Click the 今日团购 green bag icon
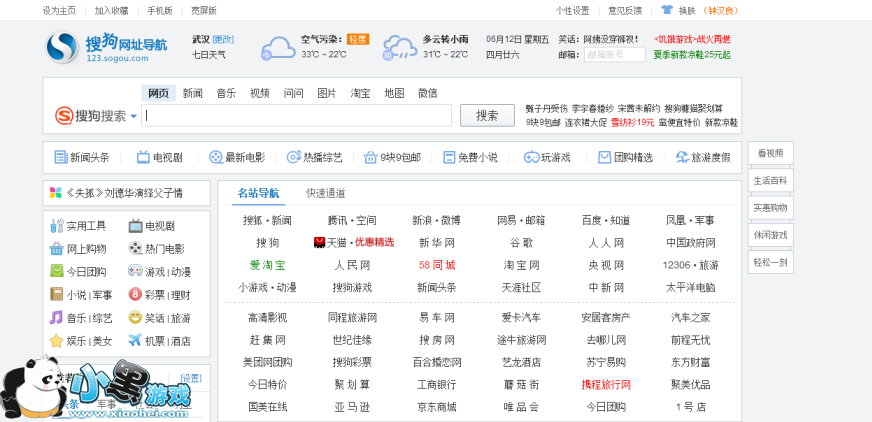 pos(57,271)
